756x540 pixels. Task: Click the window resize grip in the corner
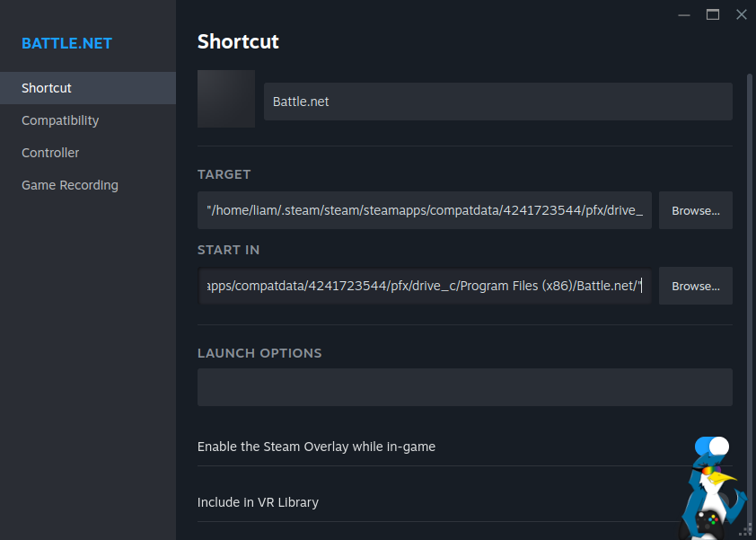[x=751, y=535]
